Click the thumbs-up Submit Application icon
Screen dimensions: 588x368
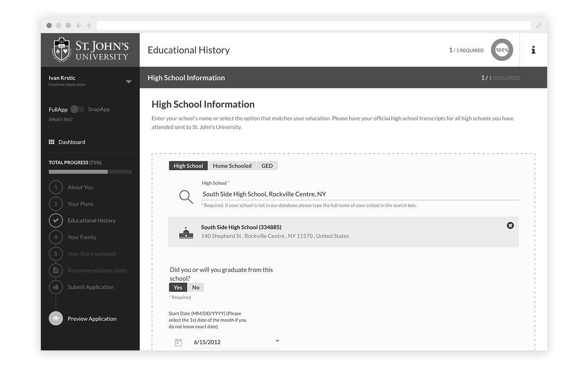[56, 287]
